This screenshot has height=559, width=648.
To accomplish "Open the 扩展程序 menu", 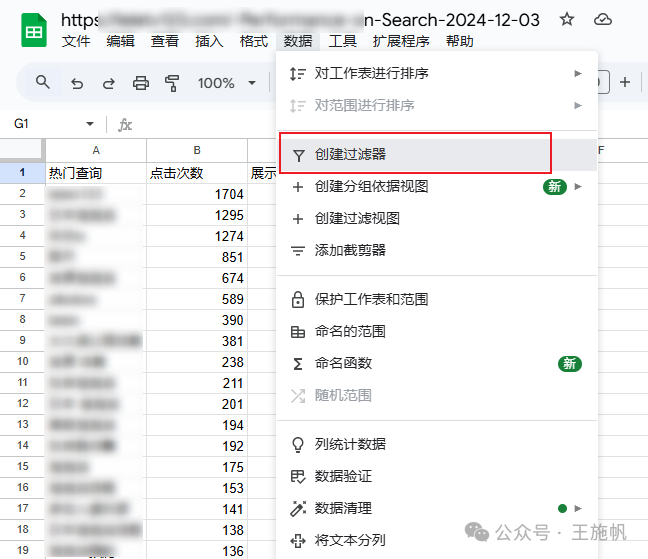I will pyautogui.click(x=401, y=41).
